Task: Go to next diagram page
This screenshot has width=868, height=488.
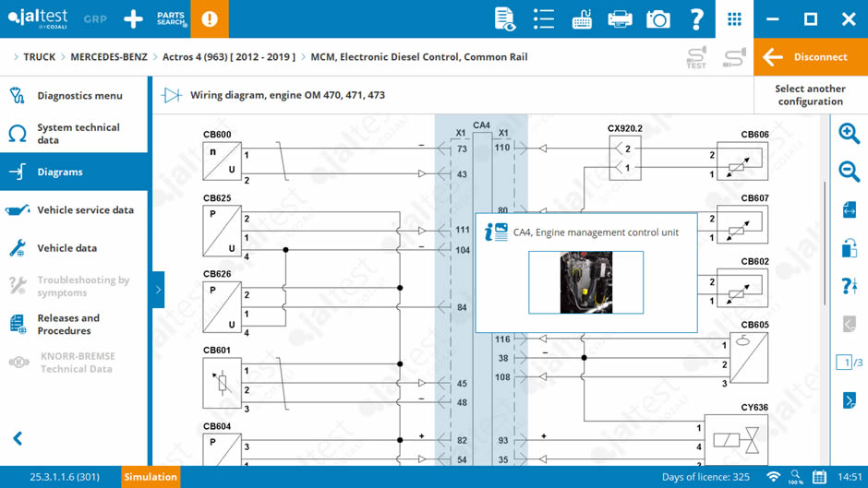Action: pyautogui.click(x=850, y=400)
